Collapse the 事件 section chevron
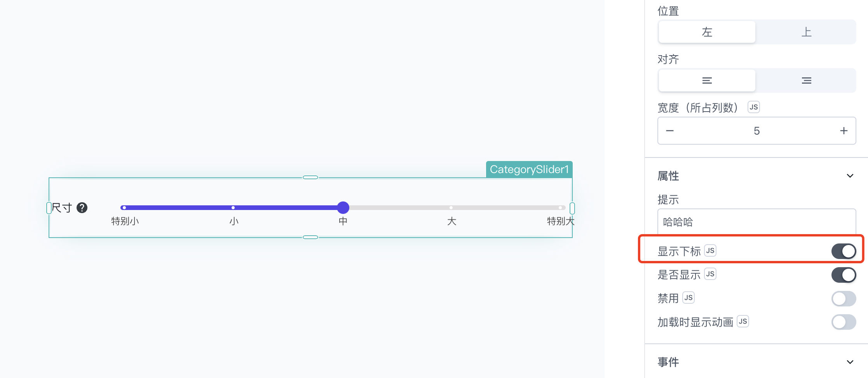 click(850, 362)
